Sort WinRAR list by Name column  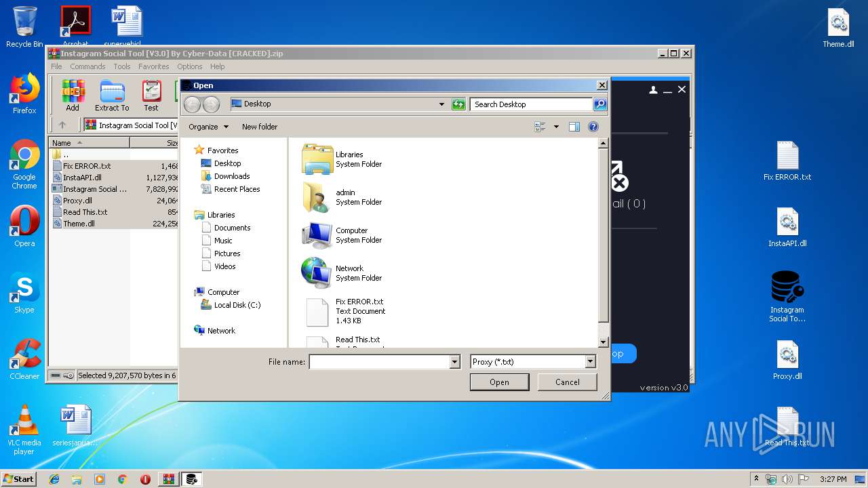pyautogui.click(x=89, y=142)
